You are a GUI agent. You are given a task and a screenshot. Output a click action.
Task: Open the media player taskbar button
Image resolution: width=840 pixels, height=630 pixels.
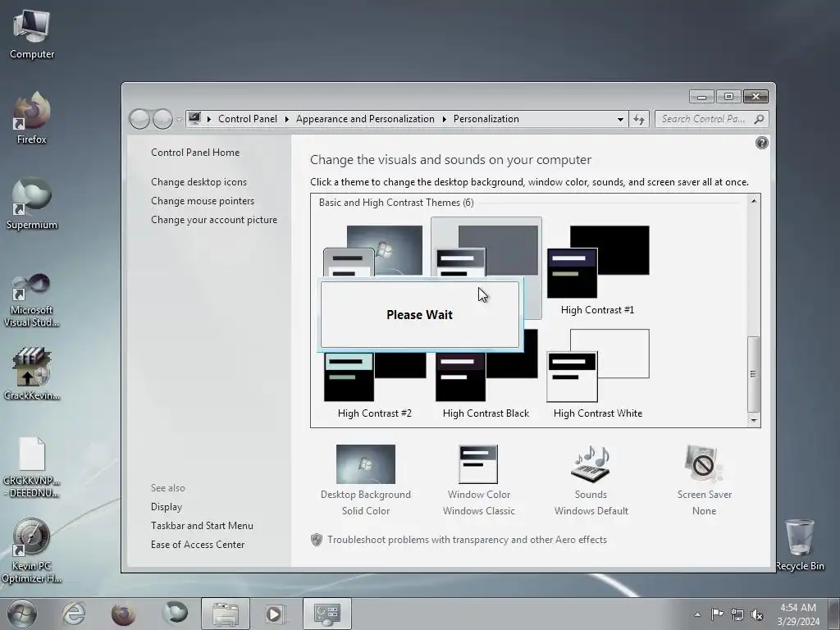coord(276,614)
